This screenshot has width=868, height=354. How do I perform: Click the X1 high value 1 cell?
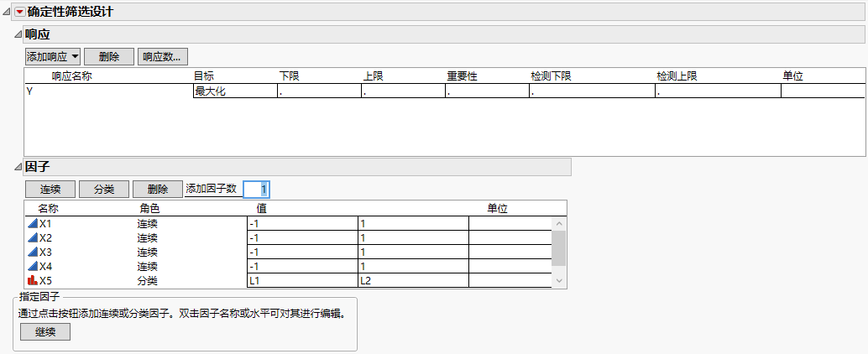[x=413, y=223]
